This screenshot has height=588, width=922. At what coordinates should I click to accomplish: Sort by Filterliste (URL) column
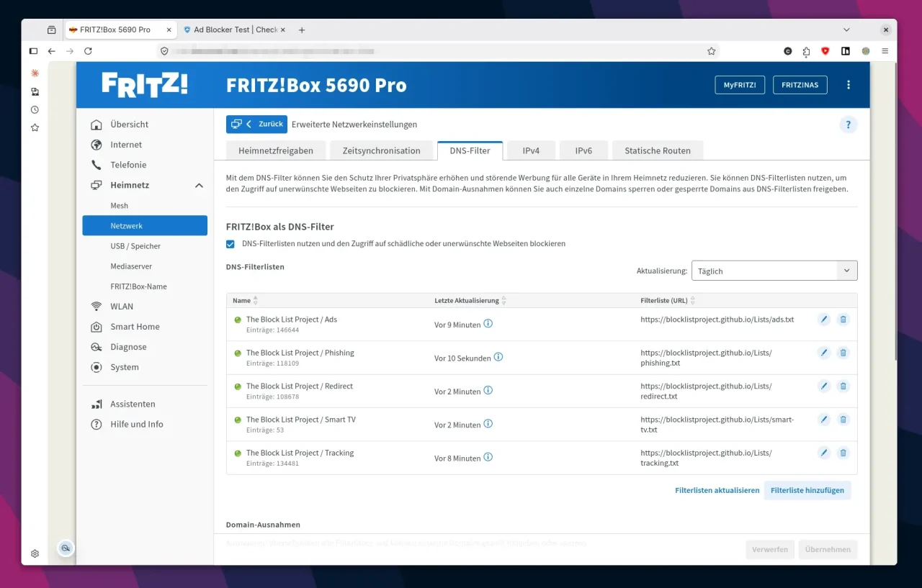click(x=668, y=301)
